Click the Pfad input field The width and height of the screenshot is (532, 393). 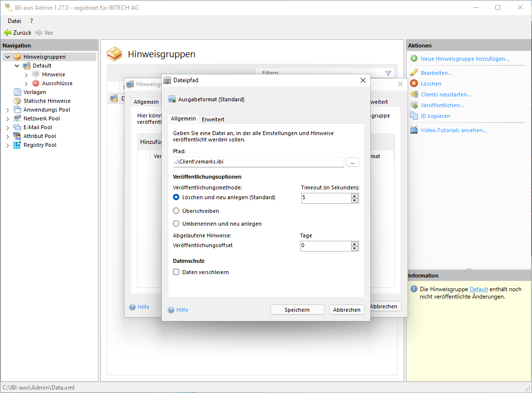coord(258,162)
